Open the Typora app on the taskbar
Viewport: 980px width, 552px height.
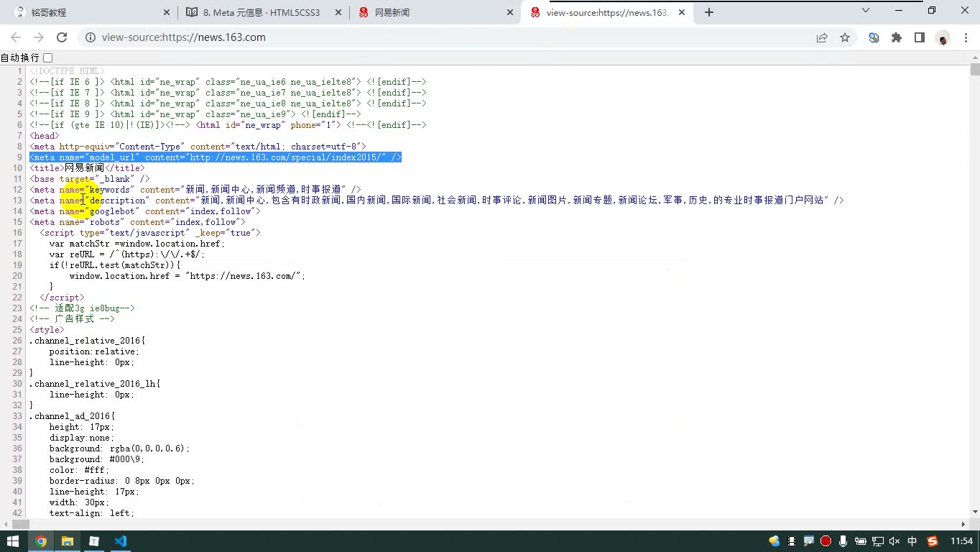(93, 541)
